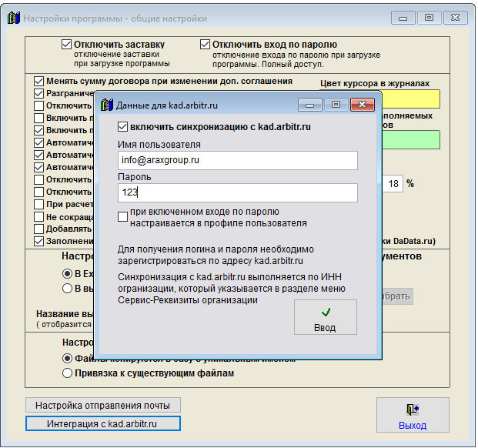Click the exit door icon above Выход
This screenshot has height=448, width=478.
[x=413, y=410]
